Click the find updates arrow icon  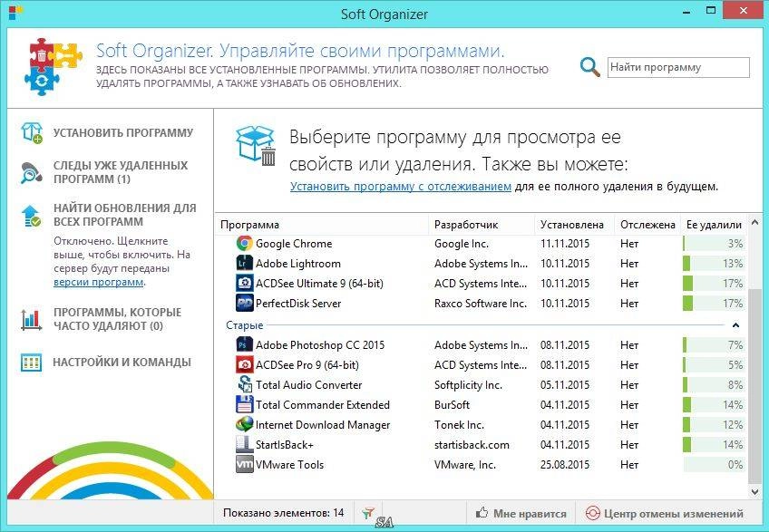point(32,216)
